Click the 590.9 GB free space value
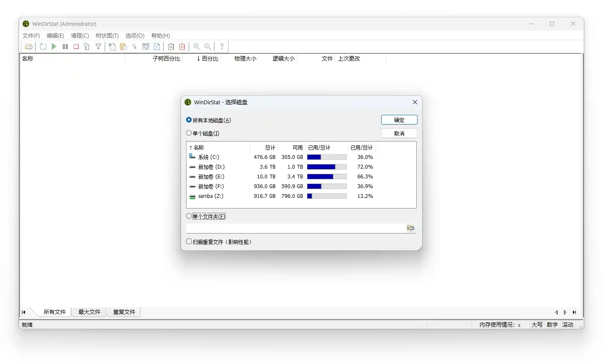Screen dimensions: 602x364 pos(292,186)
